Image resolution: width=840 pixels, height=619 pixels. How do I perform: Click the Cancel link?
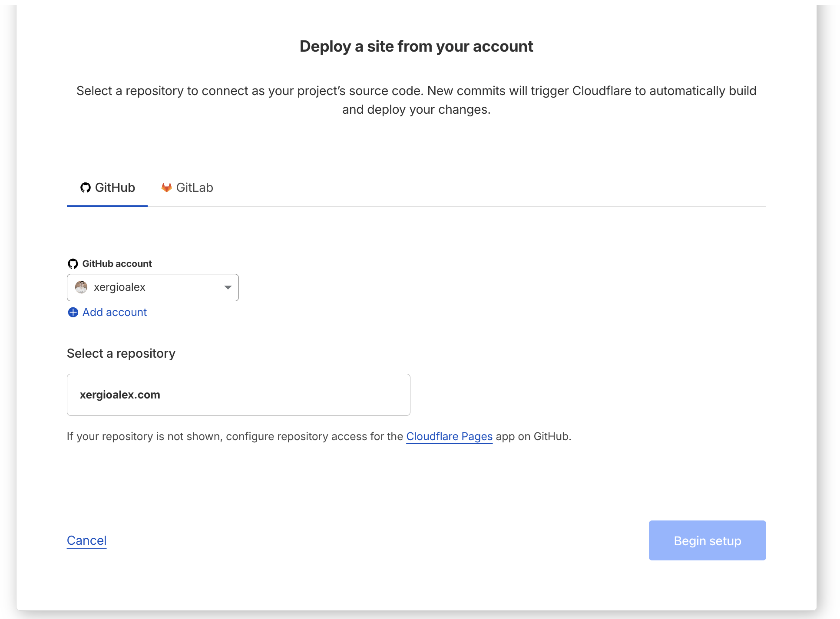click(86, 540)
